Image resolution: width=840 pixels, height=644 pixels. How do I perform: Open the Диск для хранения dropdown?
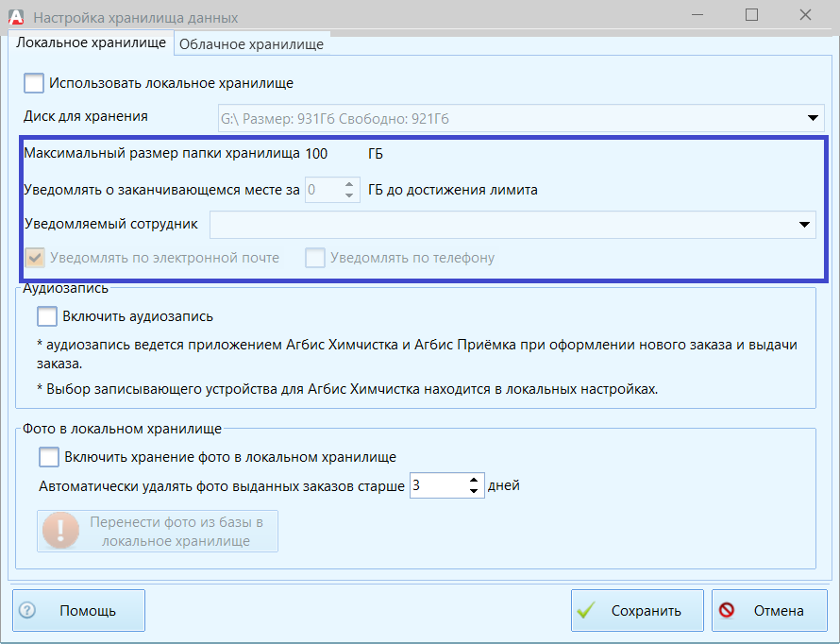(813, 118)
